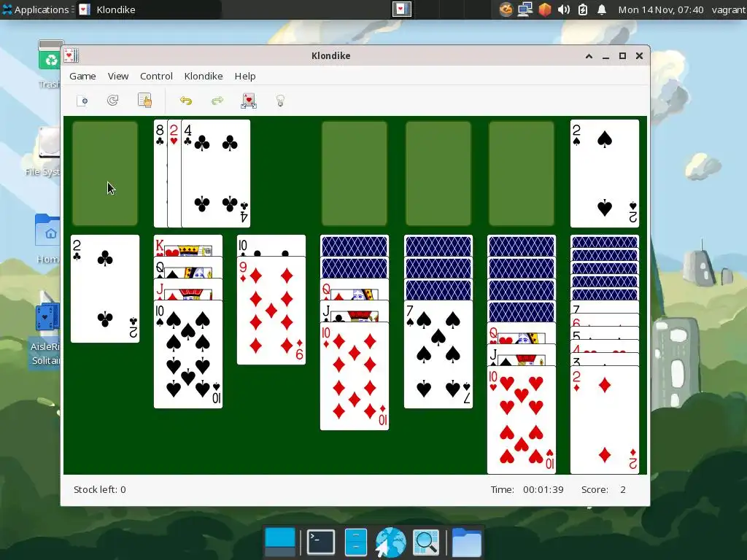The height and width of the screenshot is (560, 747).
Task: Click the power manager battery icon
Action: pyautogui.click(x=583, y=9)
